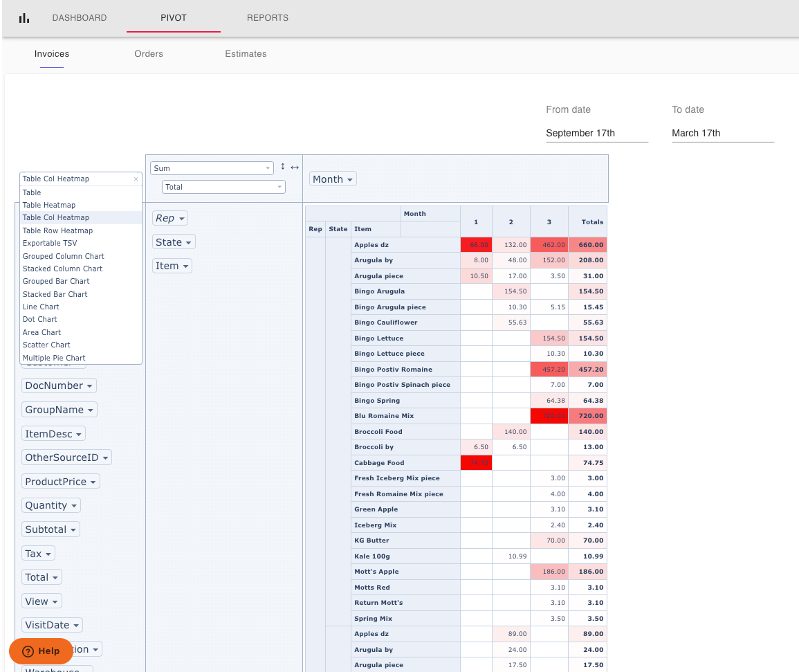This screenshot has width=799, height=672.
Task: Open the Invoices sub-tab
Action: 52,54
